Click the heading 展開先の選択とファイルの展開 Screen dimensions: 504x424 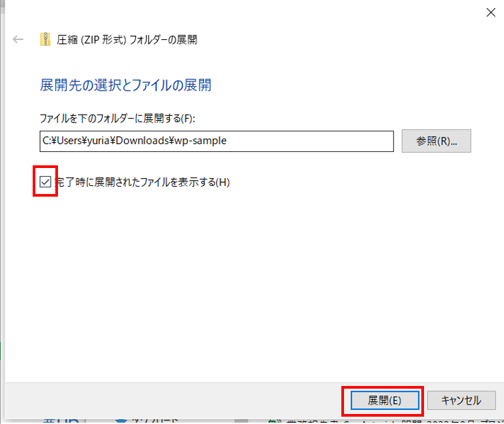(x=126, y=85)
